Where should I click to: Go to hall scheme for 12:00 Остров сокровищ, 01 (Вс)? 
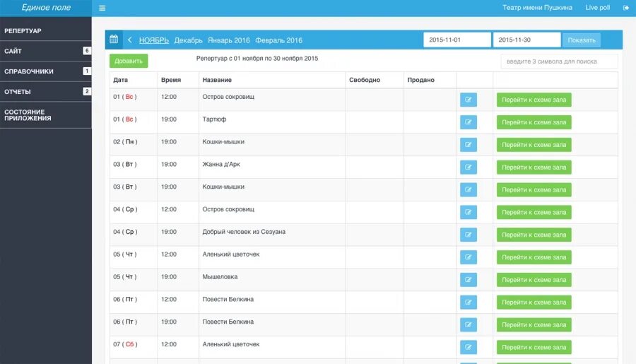pyautogui.click(x=534, y=100)
